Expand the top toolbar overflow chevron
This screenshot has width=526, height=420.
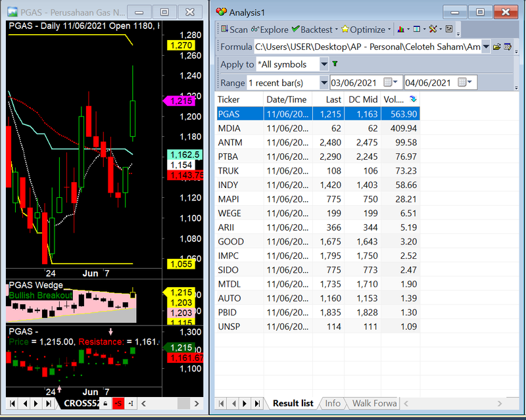[458, 34]
